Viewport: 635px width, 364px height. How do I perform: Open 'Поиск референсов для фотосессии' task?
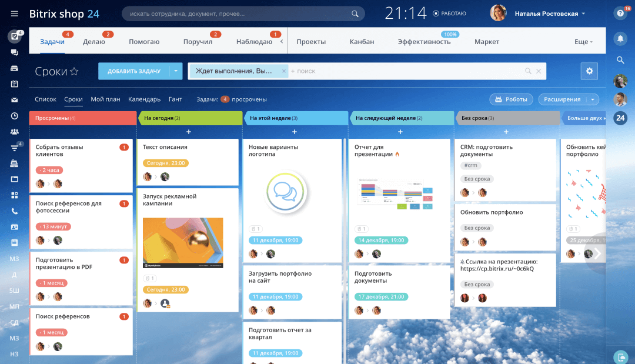[68, 207]
